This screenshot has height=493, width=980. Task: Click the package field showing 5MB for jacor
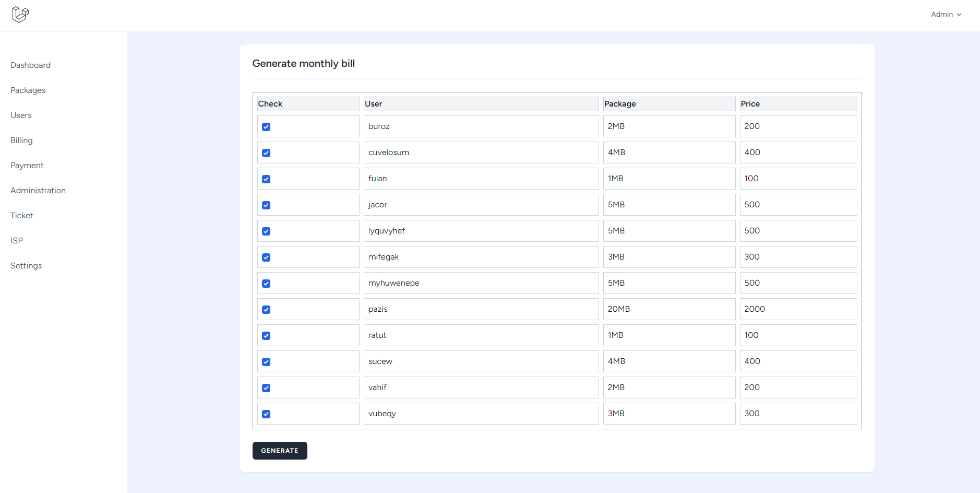669,204
